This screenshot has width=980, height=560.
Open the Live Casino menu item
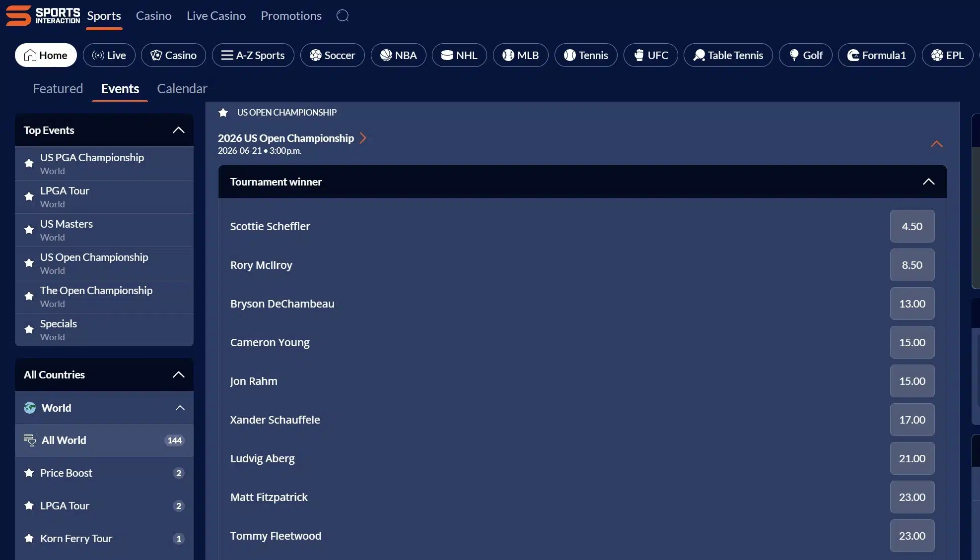click(216, 16)
